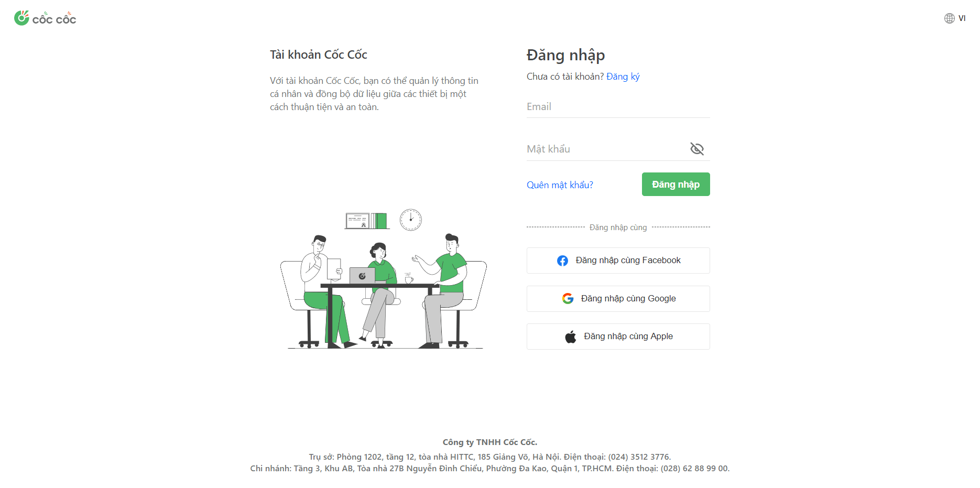Click the team meeting illustration
Image resolution: width=980 pixels, height=488 pixels.
[x=384, y=279]
